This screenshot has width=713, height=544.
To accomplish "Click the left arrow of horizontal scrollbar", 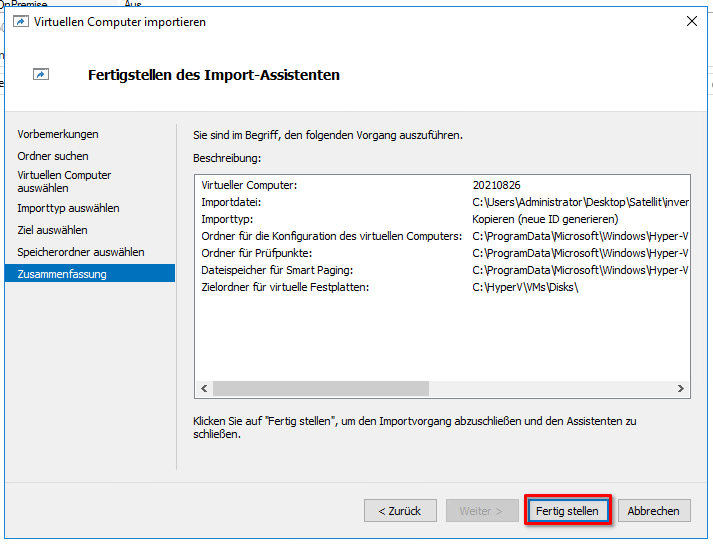I will pyautogui.click(x=205, y=389).
